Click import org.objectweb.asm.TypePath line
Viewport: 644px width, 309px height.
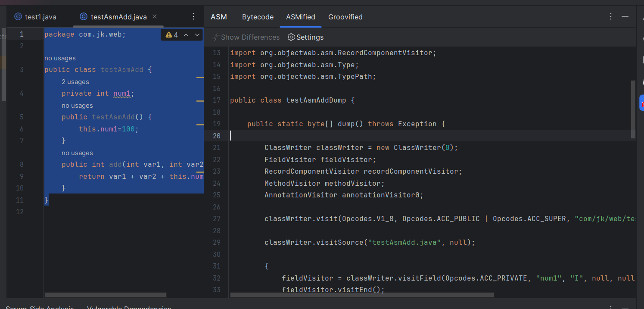coord(303,76)
